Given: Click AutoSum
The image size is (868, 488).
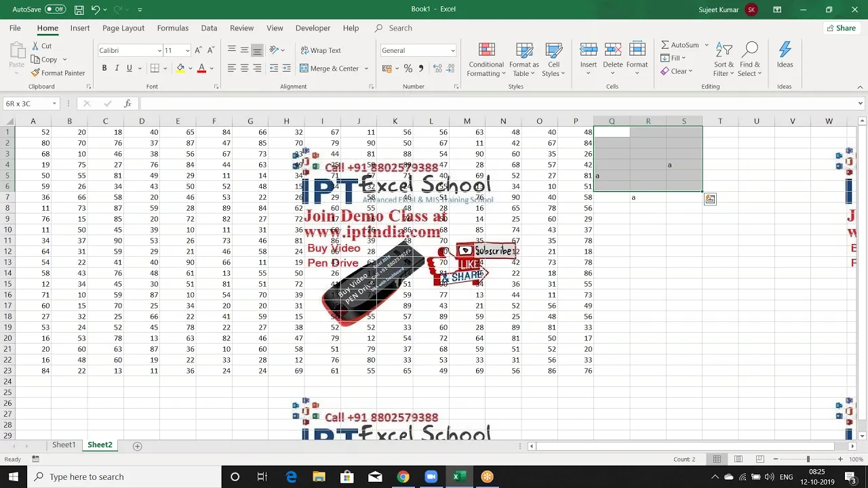Looking at the screenshot, I should point(679,45).
